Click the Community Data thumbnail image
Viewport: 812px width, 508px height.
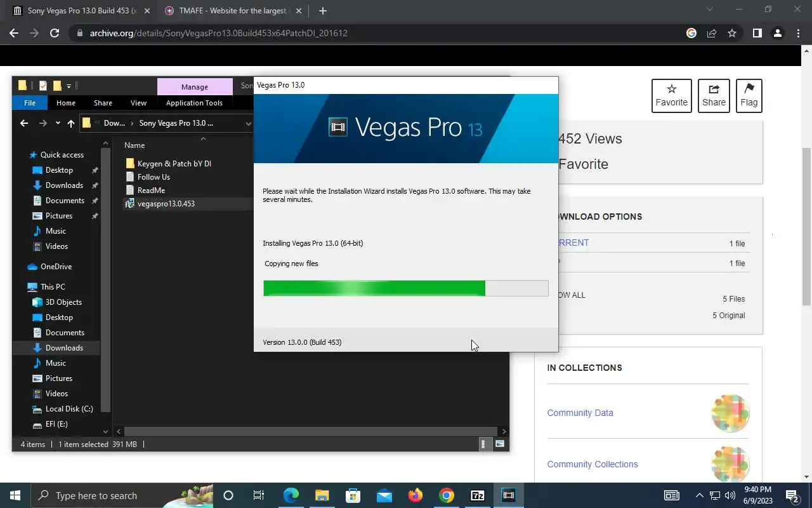(730, 413)
